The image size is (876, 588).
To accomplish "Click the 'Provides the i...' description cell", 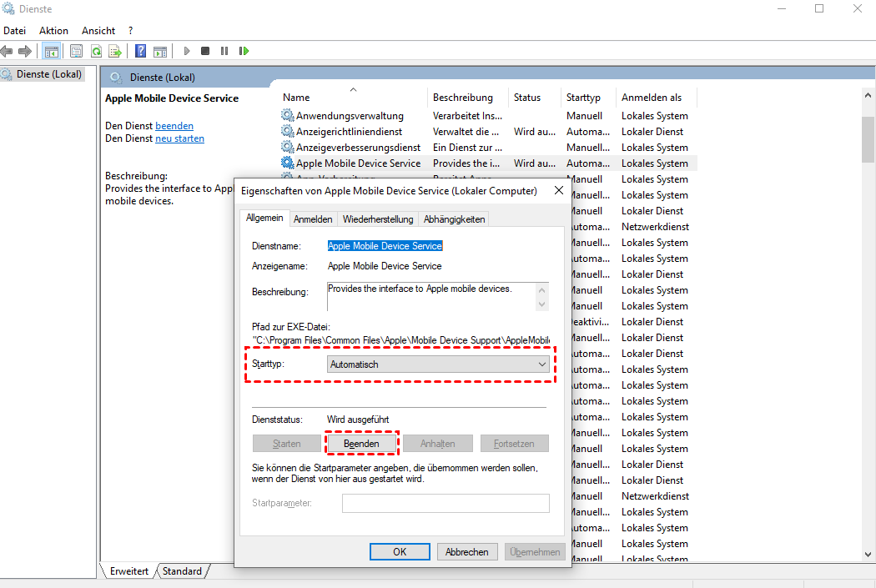I will 466,163.
